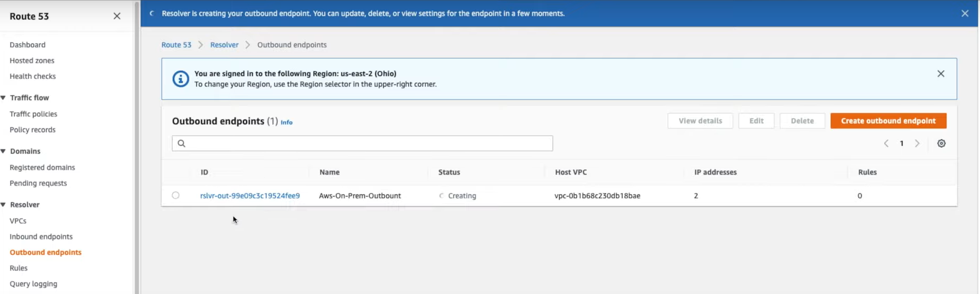980x294 pixels.
Task: Close the Region information notice
Action: [x=941, y=74]
